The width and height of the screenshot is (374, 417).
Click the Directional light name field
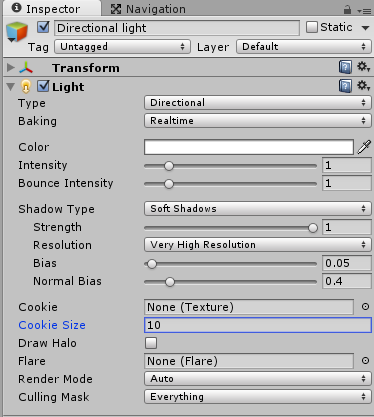pos(177,28)
